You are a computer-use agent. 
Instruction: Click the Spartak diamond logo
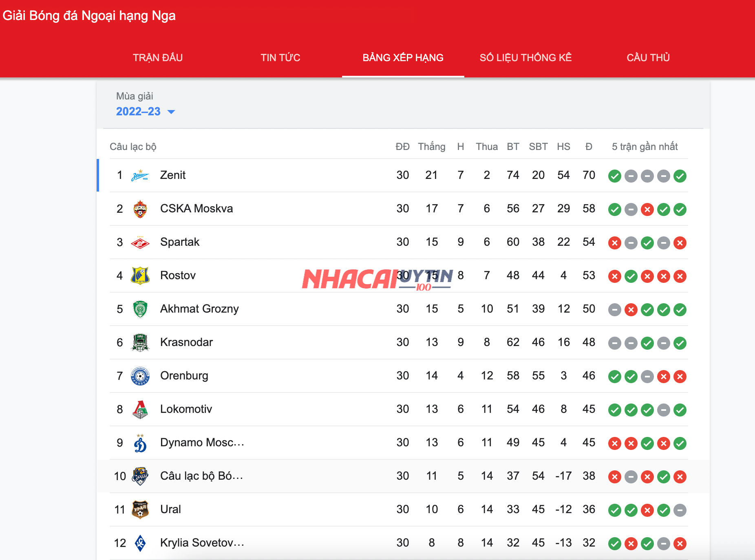click(140, 243)
